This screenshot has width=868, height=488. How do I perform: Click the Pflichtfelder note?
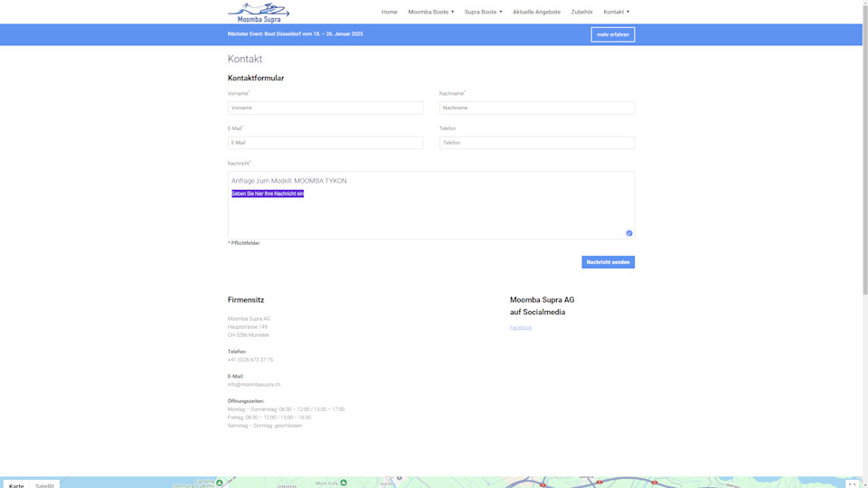243,243
